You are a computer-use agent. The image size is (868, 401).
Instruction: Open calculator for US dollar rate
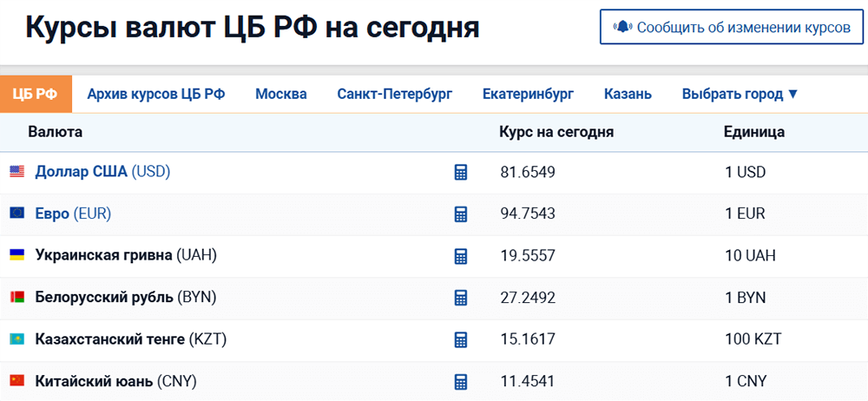461,173
